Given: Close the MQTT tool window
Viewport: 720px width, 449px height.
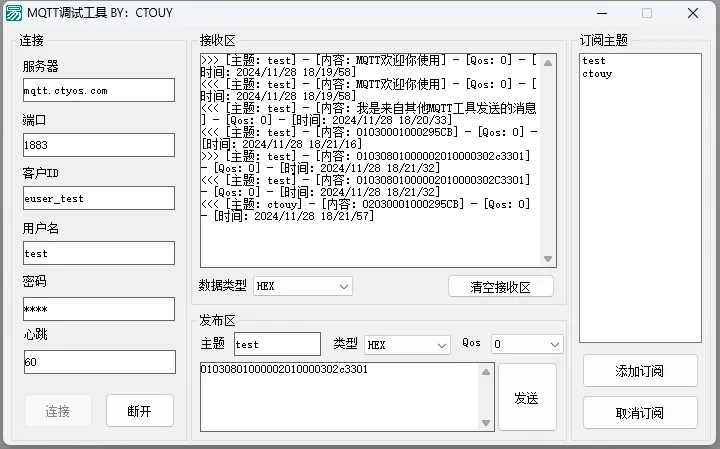Looking at the screenshot, I should (x=693, y=13).
